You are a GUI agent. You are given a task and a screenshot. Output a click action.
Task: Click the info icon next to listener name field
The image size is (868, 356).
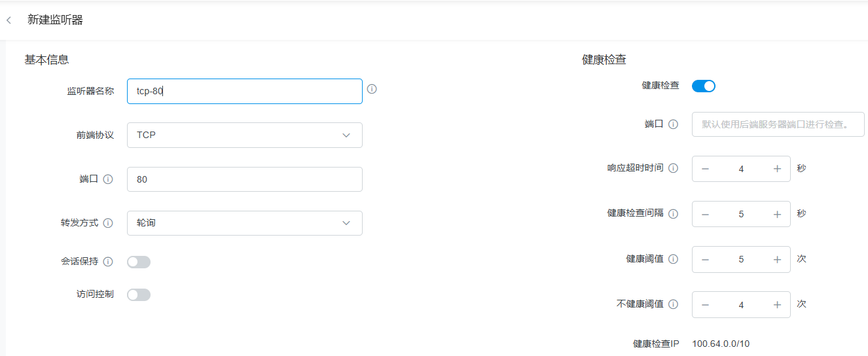point(372,89)
